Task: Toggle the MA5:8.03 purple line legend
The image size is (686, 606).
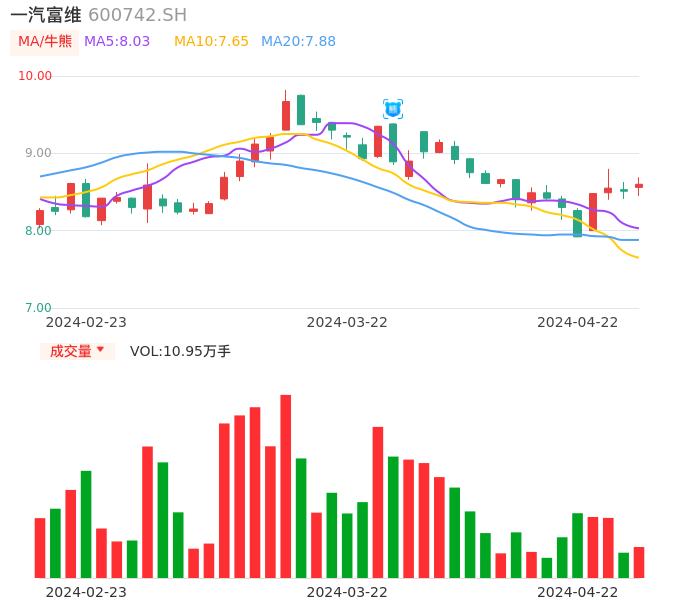Action: click(117, 42)
